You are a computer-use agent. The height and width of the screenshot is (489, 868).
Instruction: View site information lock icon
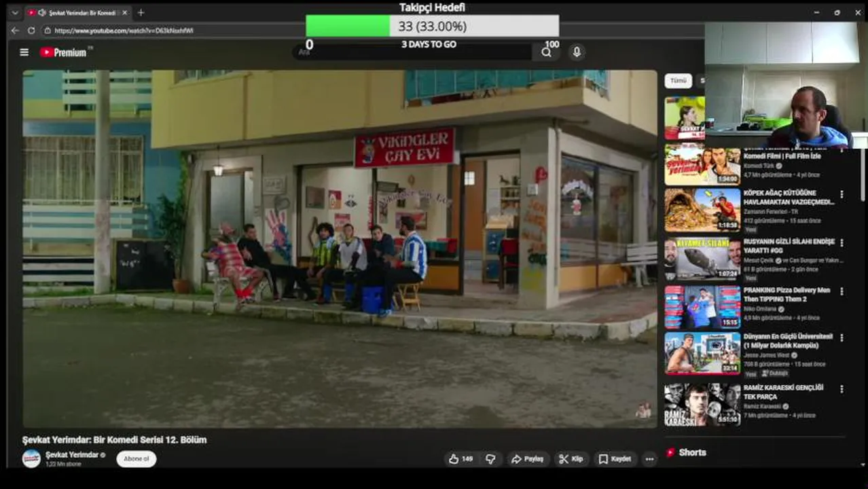click(48, 31)
